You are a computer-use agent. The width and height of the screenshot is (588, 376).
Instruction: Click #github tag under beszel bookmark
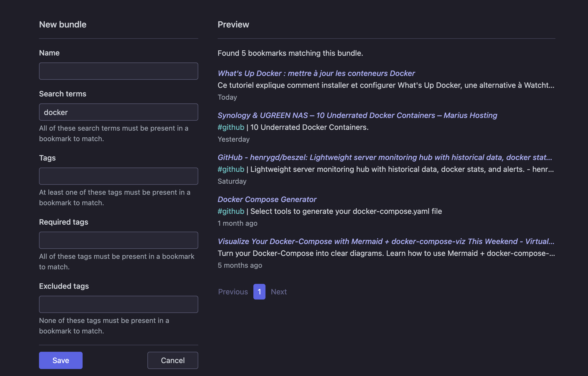[x=231, y=169]
